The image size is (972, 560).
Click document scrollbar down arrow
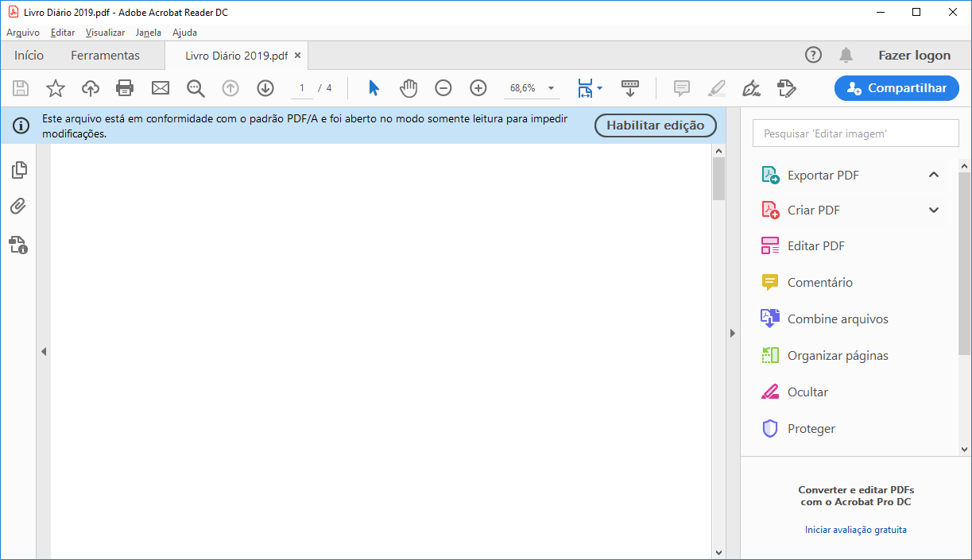718,553
